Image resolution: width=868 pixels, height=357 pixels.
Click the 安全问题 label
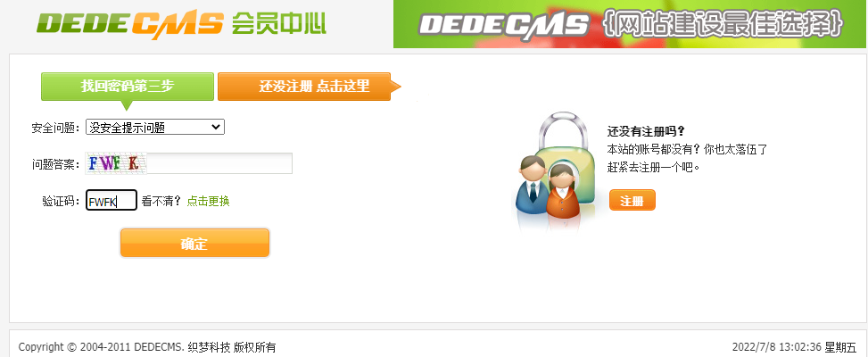click(56, 128)
